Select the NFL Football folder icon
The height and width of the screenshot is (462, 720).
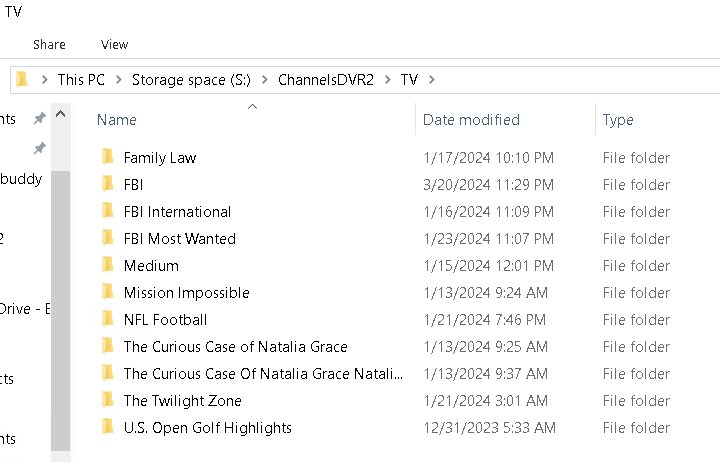[x=108, y=320]
